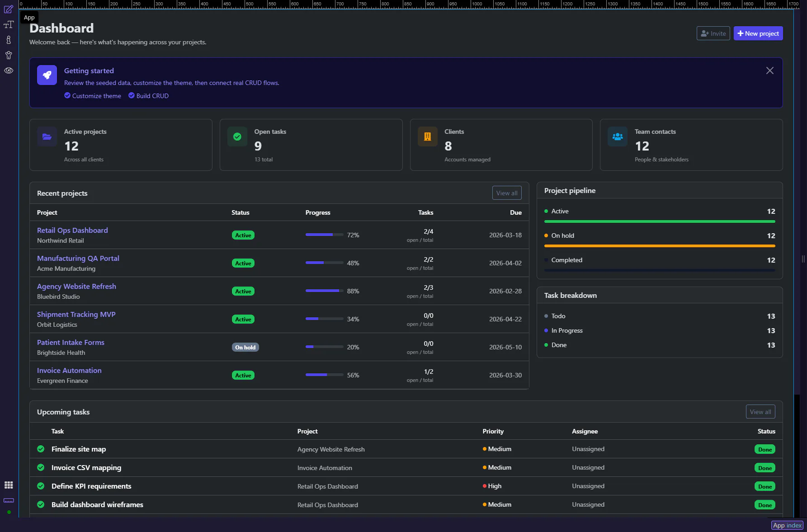Toggle the eye preview visibility icon

pos(9,71)
